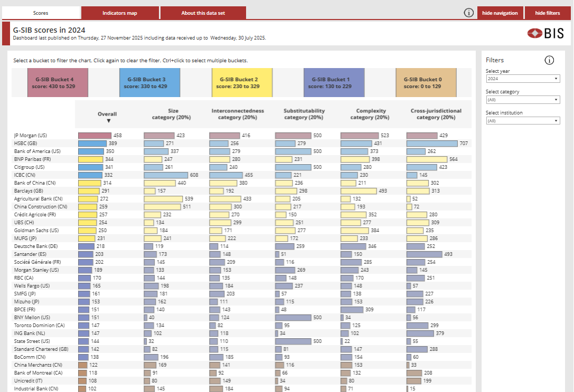
Task: Click the hide navigation button
Action: click(x=500, y=13)
